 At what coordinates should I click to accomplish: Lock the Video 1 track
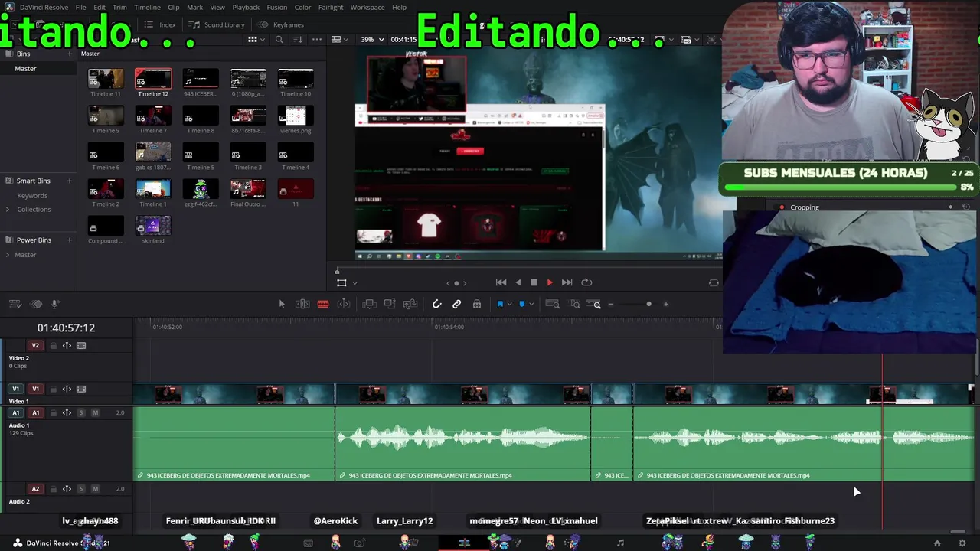coord(54,389)
